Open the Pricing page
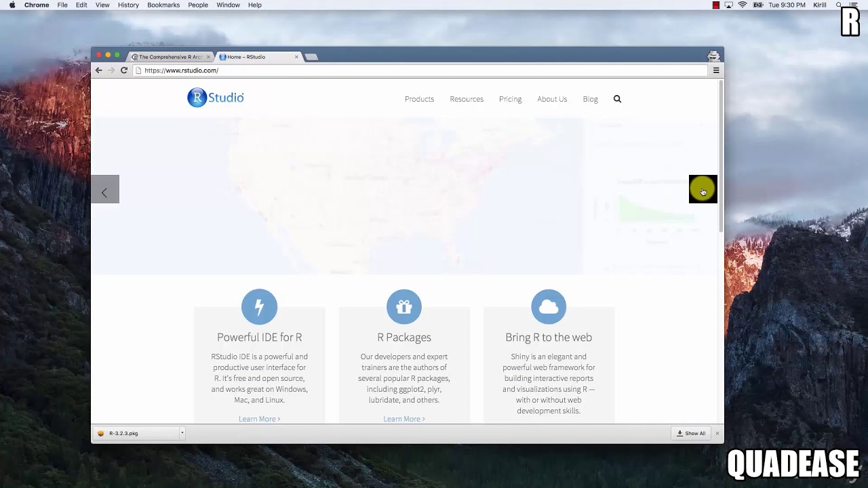Image resolution: width=868 pixels, height=488 pixels. point(510,99)
